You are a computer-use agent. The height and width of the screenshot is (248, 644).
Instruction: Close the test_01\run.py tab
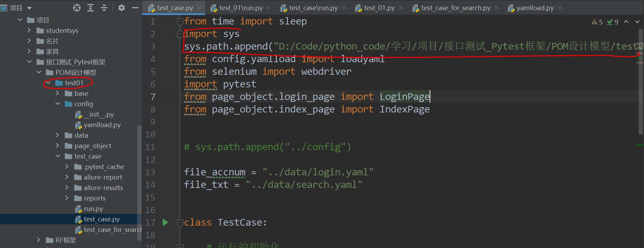(269, 8)
